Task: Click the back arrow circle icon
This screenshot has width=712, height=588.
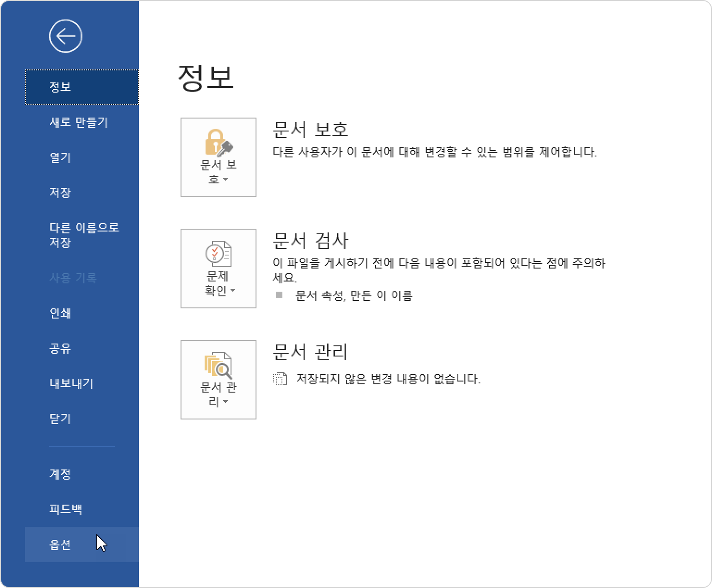Action: click(x=66, y=36)
